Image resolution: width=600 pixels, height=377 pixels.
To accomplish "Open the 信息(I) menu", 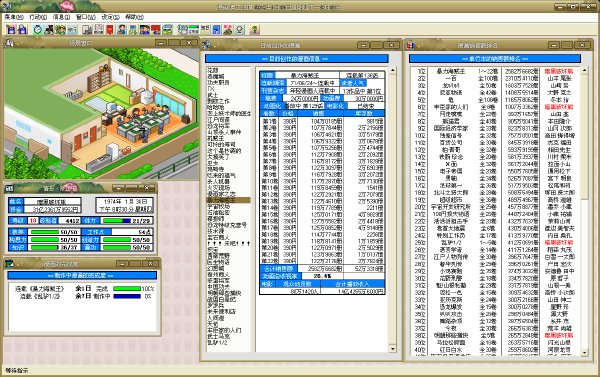I will [61, 17].
